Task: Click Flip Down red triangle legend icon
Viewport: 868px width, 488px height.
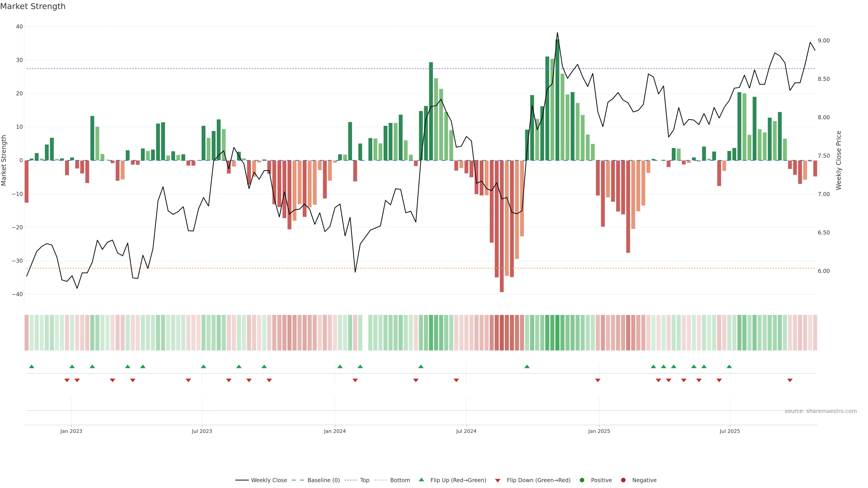Action: [498, 481]
